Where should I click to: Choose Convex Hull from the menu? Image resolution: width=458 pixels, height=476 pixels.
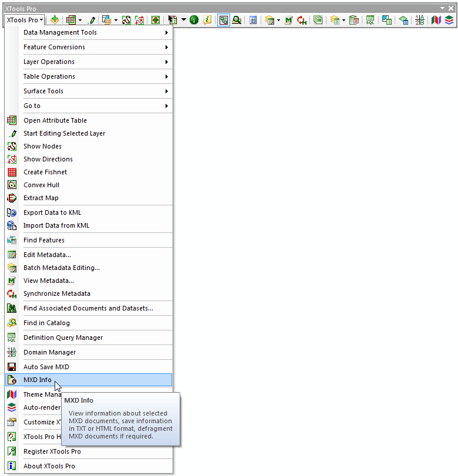tap(89, 185)
